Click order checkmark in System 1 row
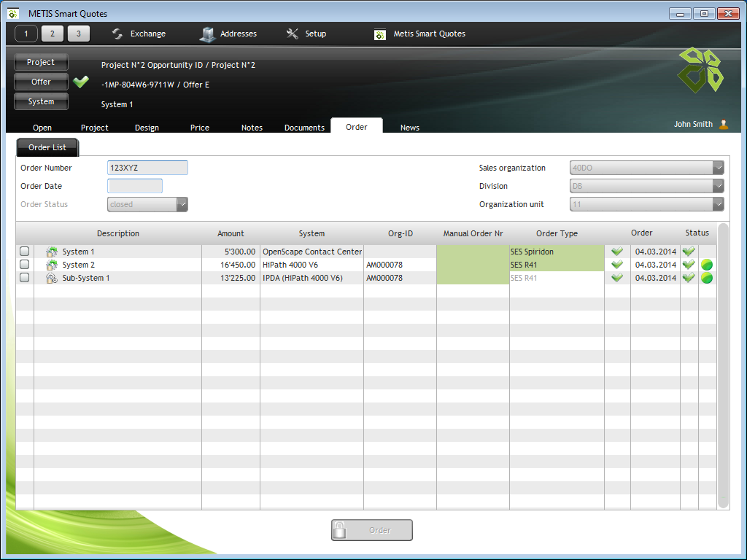 coord(617,251)
